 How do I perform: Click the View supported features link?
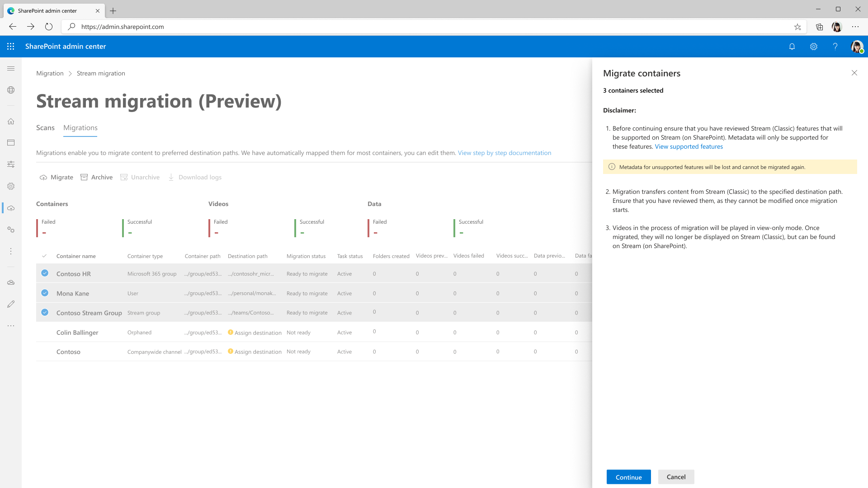pyautogui.click(x=689, y=146)
